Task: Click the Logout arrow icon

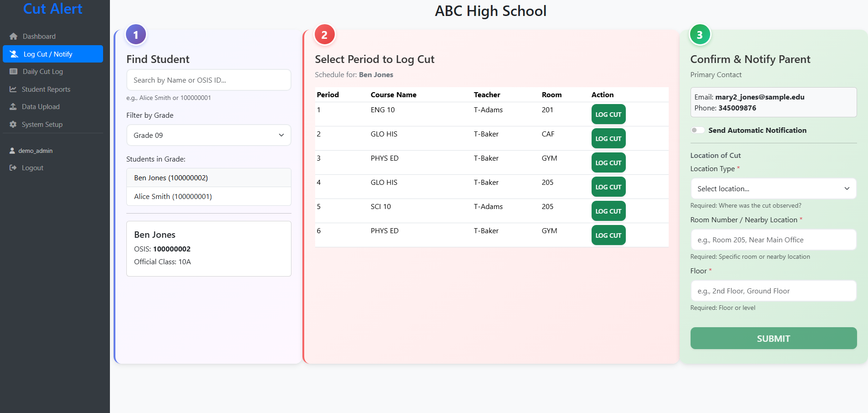Action: click(x=13, y=168)
